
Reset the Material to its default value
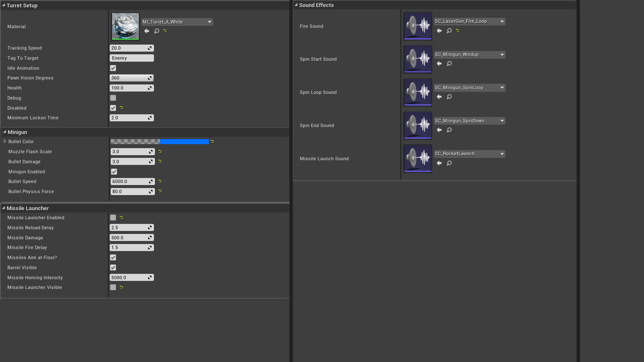(165, 31)
